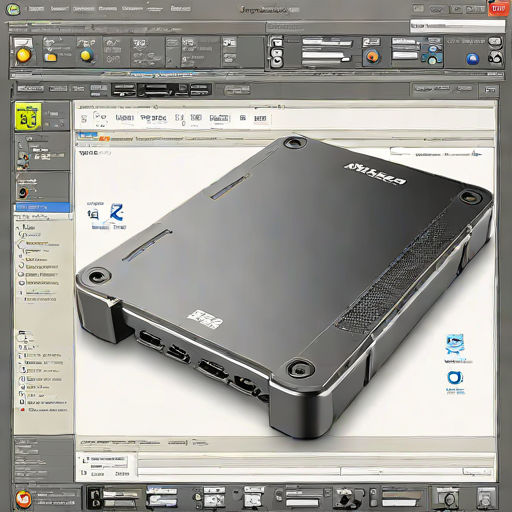Click the small button at far right of bottom scrollbar row
Viewport: 512px width, 512px height.
(477, 472)
